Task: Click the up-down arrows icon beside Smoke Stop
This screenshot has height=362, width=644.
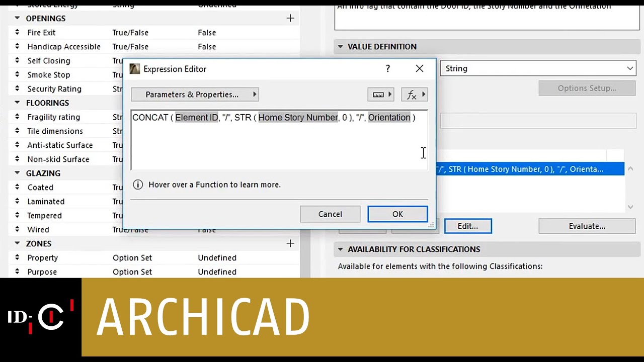Action: 17,74
